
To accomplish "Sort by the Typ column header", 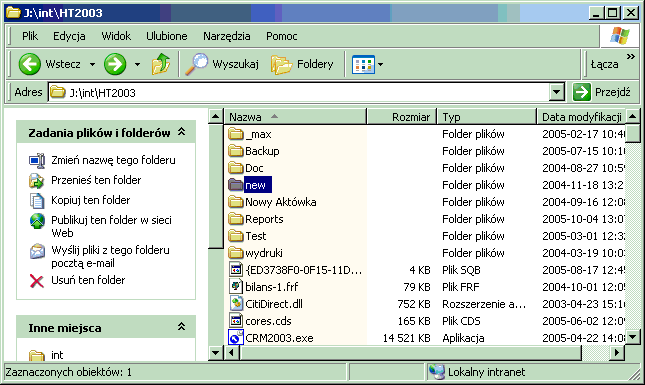I will coord(487,117).
